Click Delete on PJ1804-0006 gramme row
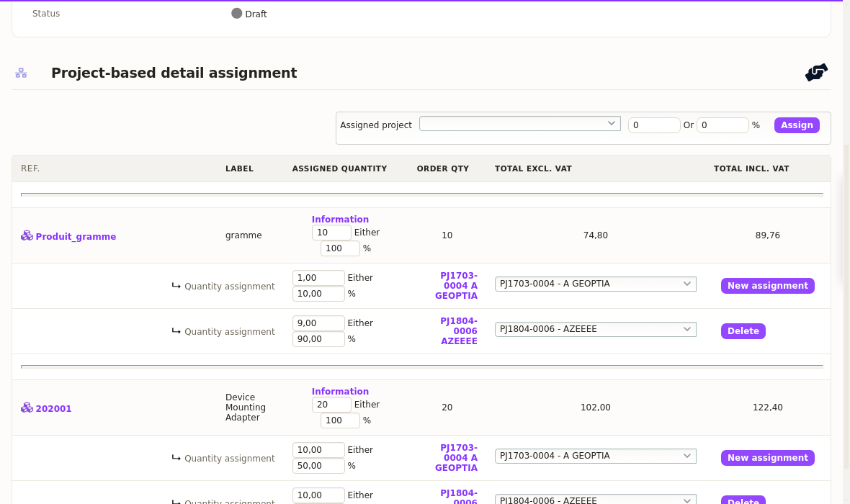 click(x=743, y=331)
